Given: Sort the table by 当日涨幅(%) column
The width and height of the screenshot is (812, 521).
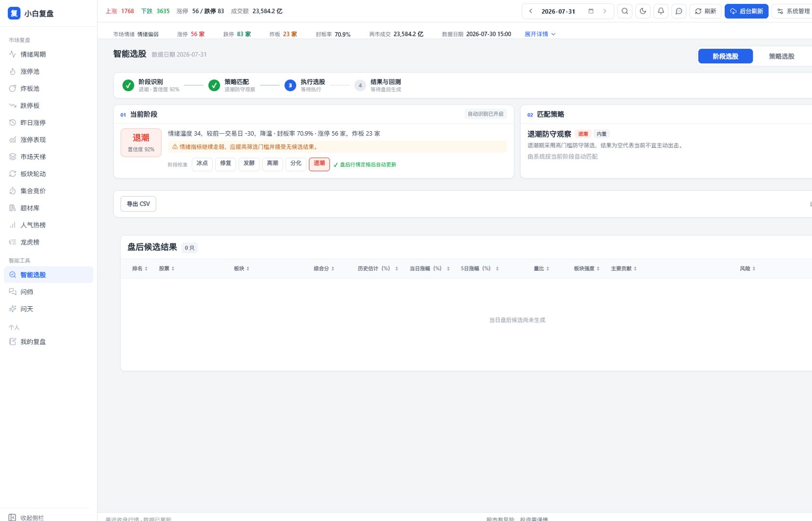Looking at the screenshot, I should pos(430,269).
